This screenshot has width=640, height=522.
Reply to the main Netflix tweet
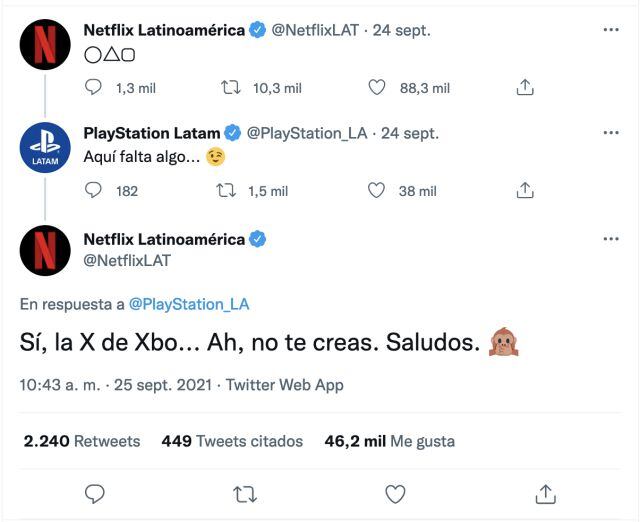[x=95, y=493]
